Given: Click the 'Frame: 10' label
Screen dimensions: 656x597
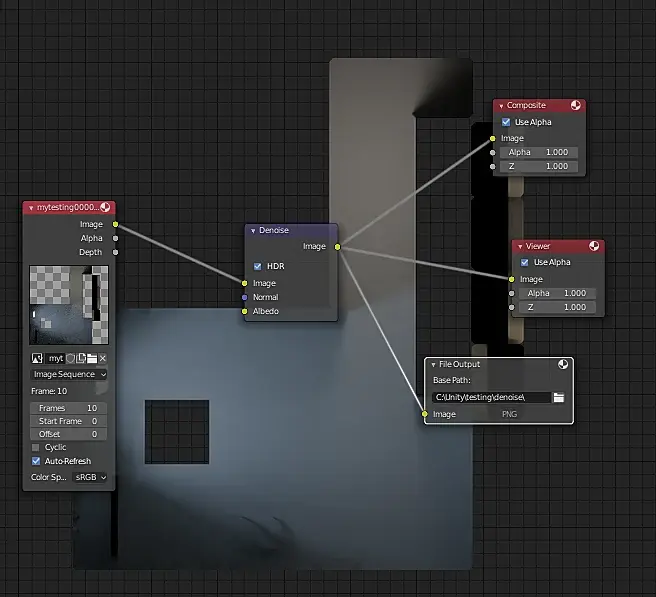Looking at the screenshot, I should click(49, 391).
